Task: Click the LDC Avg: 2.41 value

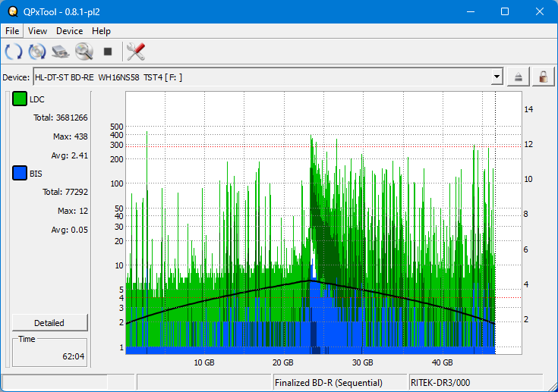Action: (69, 155)
